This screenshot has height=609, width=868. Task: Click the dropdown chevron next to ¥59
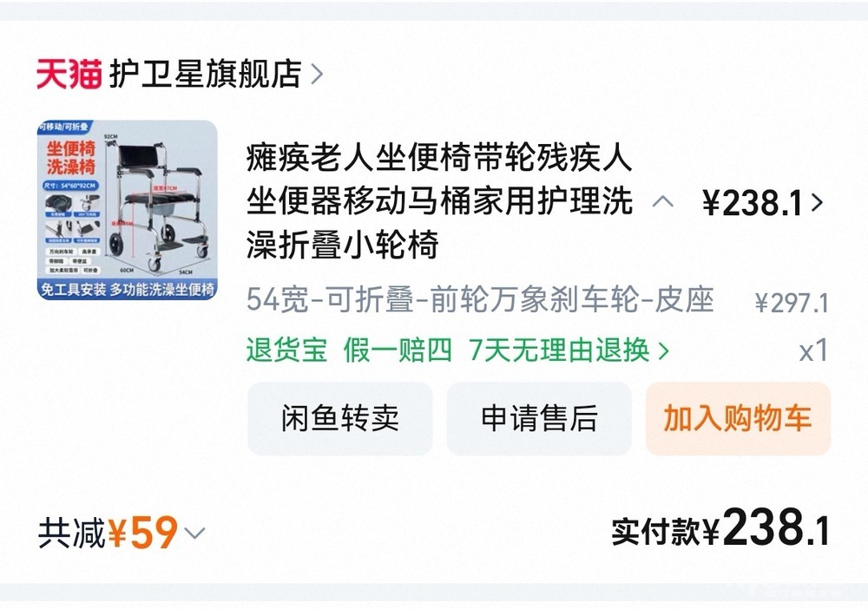[x=194, y=534]
